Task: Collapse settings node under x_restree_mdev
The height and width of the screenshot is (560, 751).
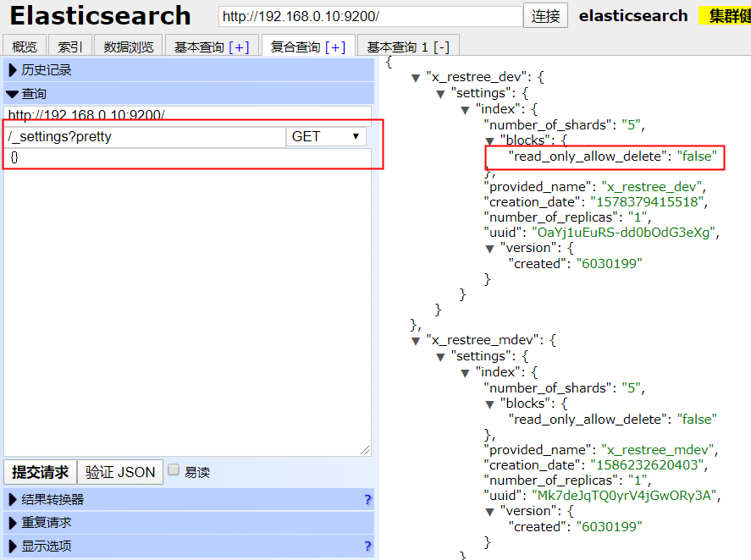Action: pos(440,357)
